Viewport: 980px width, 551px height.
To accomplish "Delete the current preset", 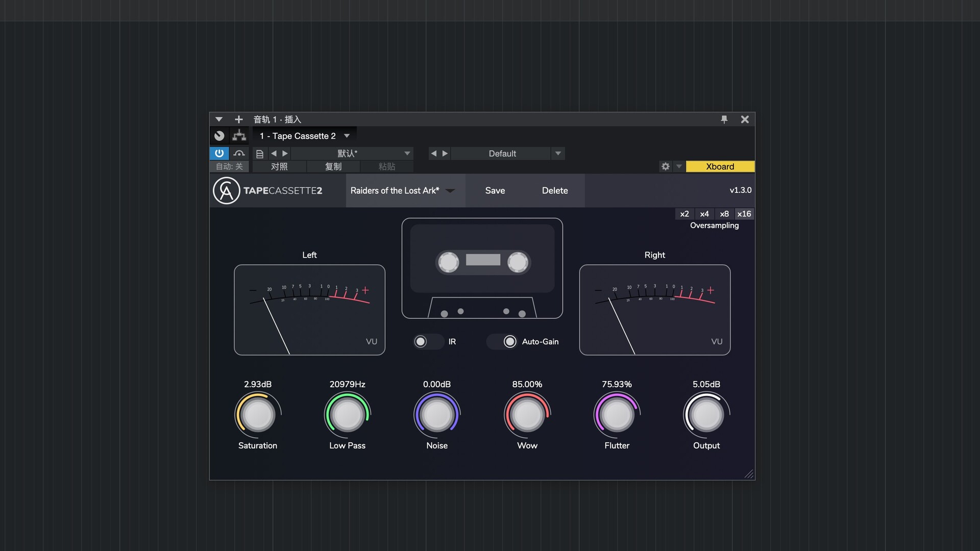I will [555, 190].
